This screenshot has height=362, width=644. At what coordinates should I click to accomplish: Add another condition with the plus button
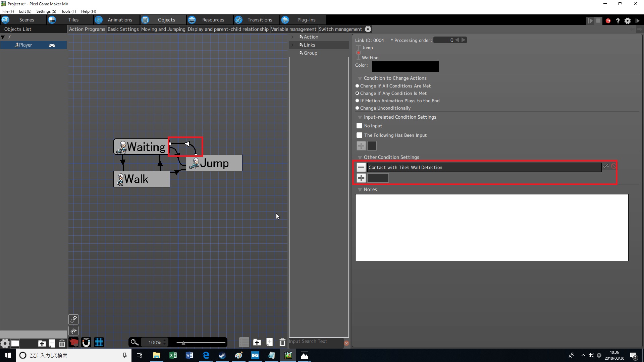click(361, 178)
